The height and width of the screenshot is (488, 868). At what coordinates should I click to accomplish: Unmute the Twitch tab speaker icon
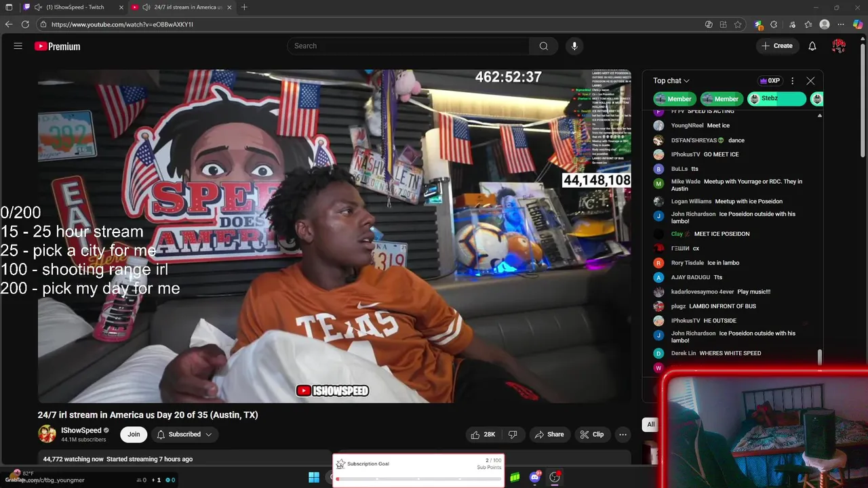[38, 7]
